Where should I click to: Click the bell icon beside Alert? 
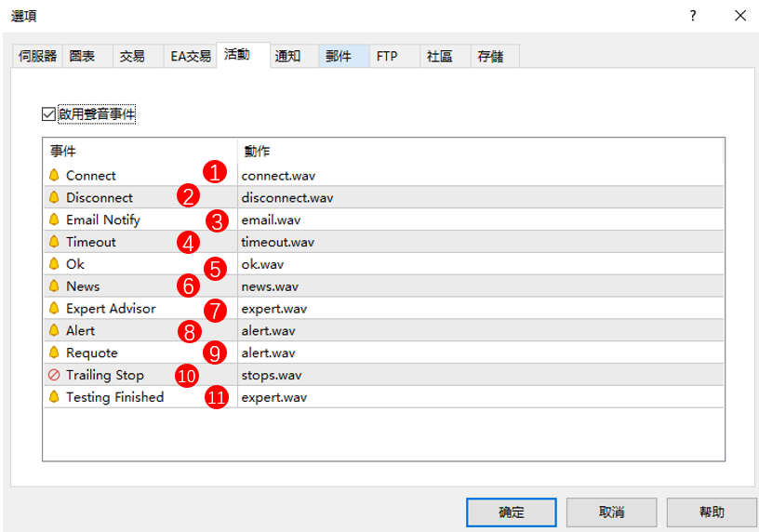coord(54,330)
